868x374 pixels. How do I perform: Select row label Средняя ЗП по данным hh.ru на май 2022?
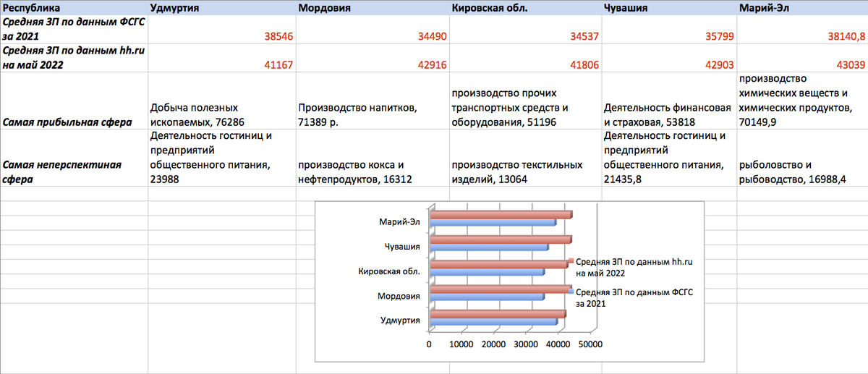tap(74, 57)
